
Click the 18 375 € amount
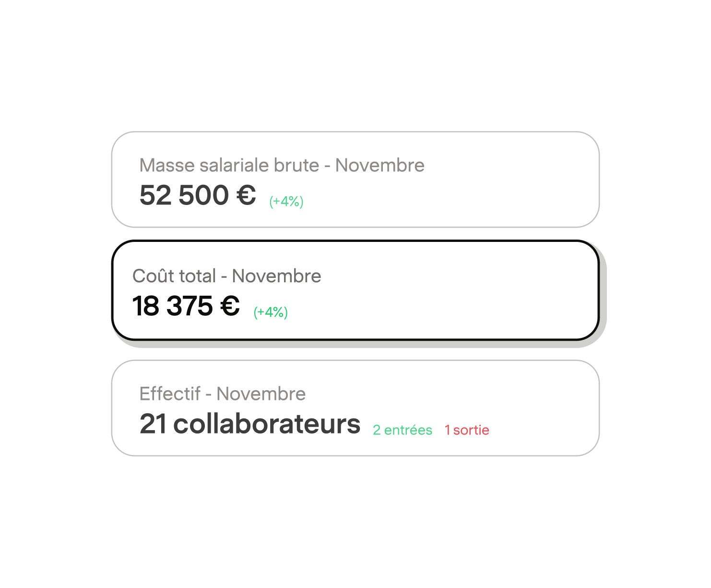pos(186,306)
